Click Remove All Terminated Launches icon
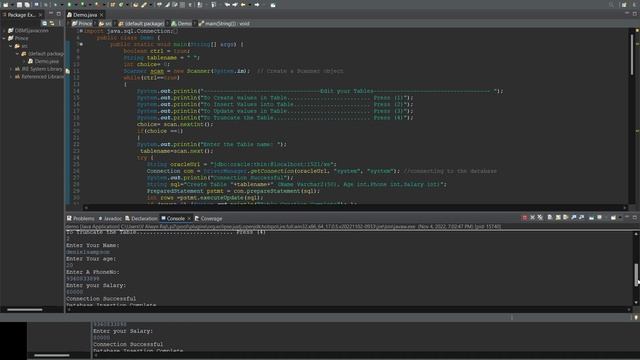640x360 pixels. click(540, 218)
